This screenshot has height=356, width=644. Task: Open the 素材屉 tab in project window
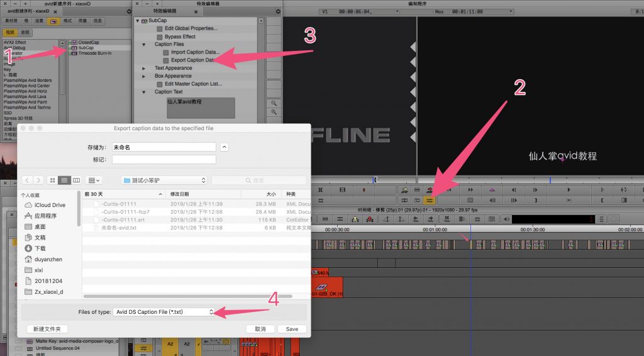pos(11,21)
